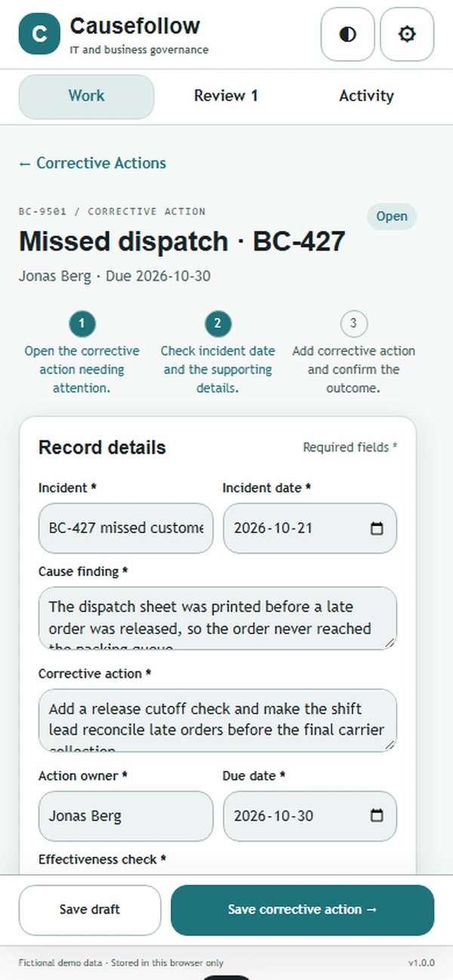This screenshot has width=453, height=980.
Task: Click the Open status badge
Action: [392, 217]
